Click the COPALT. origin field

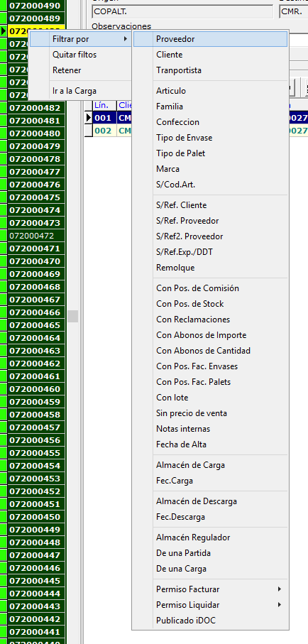[183, 11]
